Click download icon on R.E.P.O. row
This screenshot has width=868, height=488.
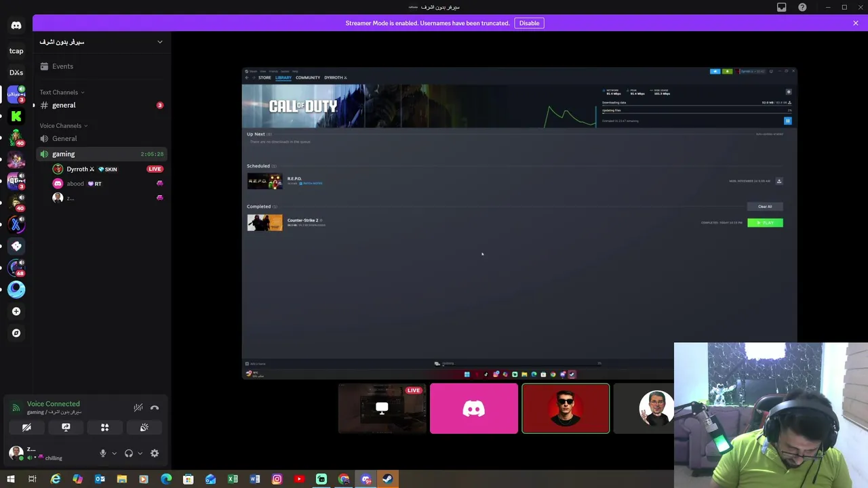pos(779,181)
